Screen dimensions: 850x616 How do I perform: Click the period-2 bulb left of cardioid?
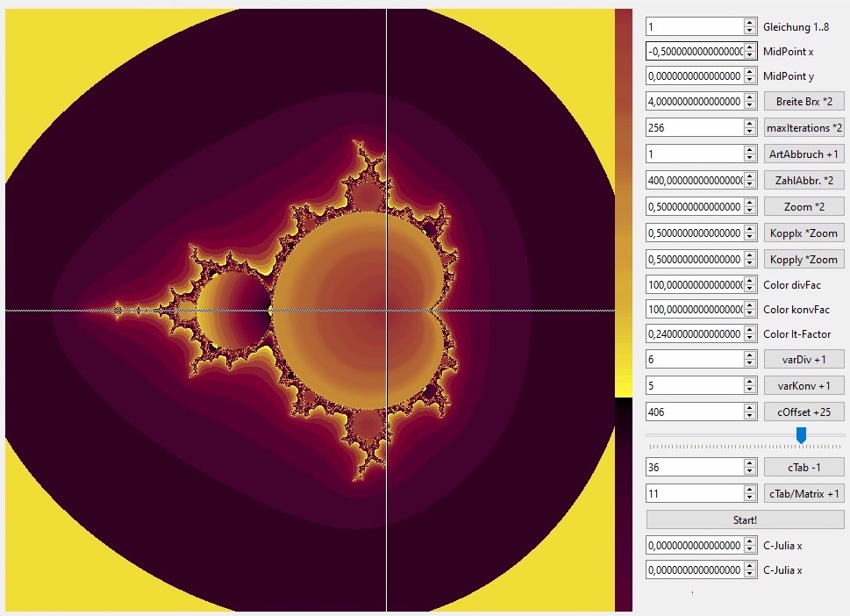233,310
